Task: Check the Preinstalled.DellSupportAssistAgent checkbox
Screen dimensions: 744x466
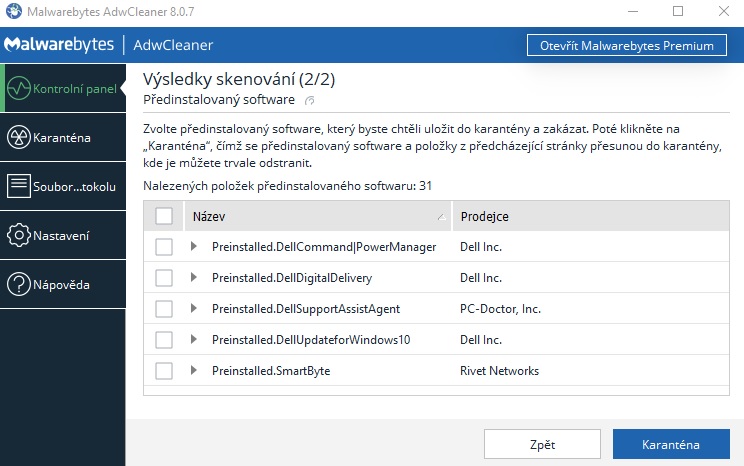Action: point(164,309)
